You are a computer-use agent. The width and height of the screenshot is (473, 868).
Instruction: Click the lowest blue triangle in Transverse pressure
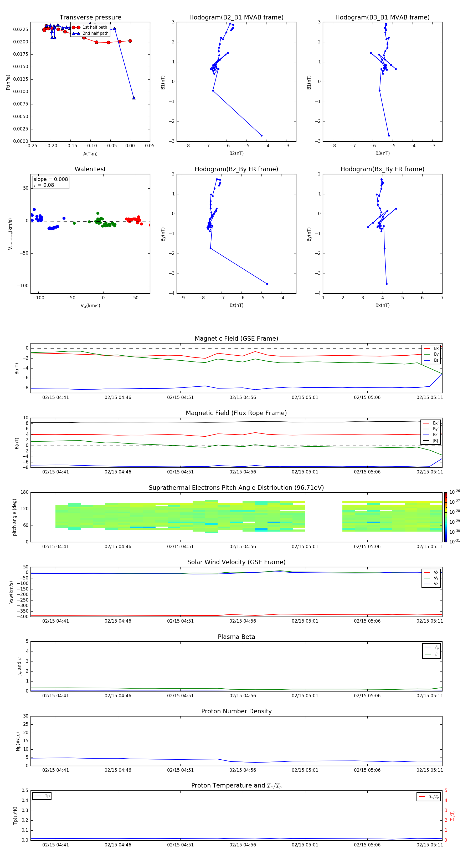point(134,98)
